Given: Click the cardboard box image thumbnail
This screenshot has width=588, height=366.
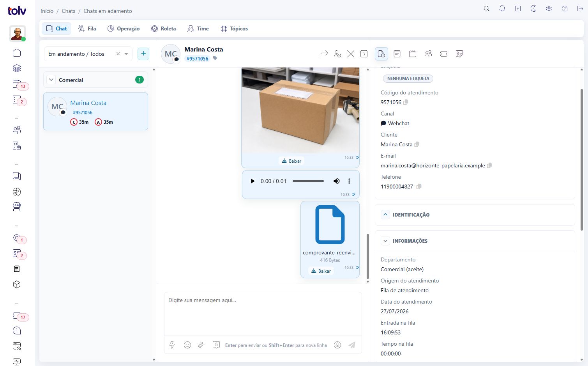Looking at the screenshot, I should tap(300, 110).
